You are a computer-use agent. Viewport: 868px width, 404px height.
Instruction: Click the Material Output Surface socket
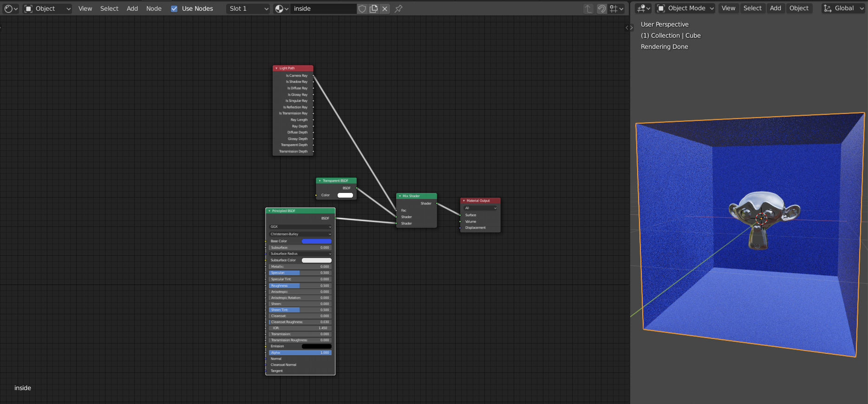click(460, 215)
